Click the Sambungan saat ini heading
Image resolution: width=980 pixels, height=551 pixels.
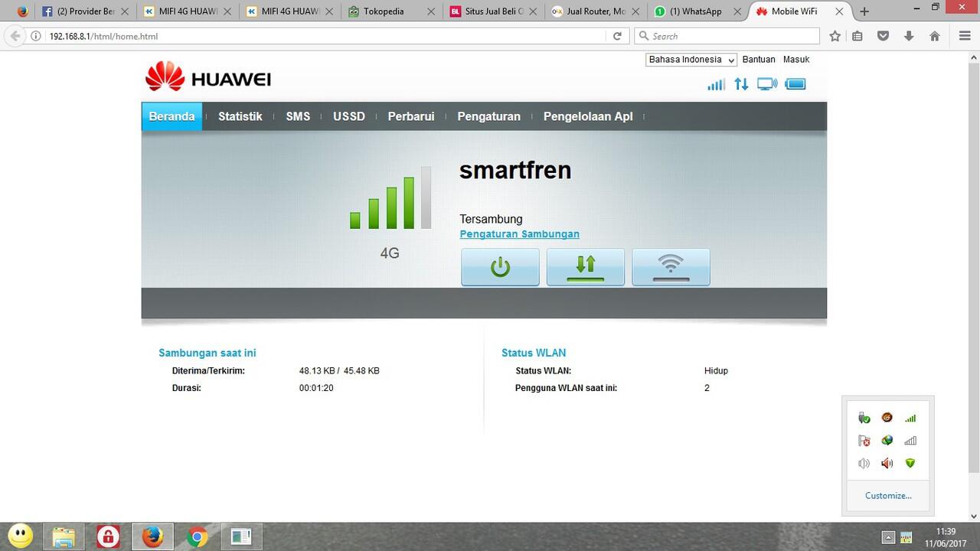(207, 353)
